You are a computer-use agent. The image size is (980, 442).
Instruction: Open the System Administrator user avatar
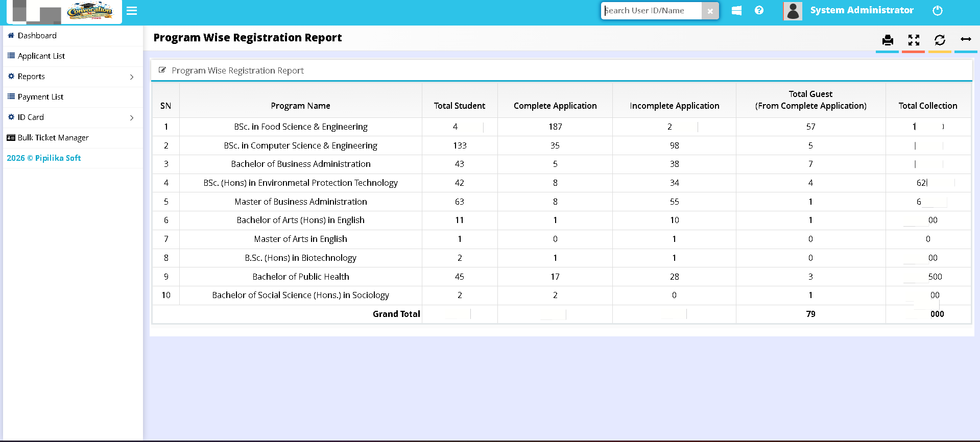point(793,11)
